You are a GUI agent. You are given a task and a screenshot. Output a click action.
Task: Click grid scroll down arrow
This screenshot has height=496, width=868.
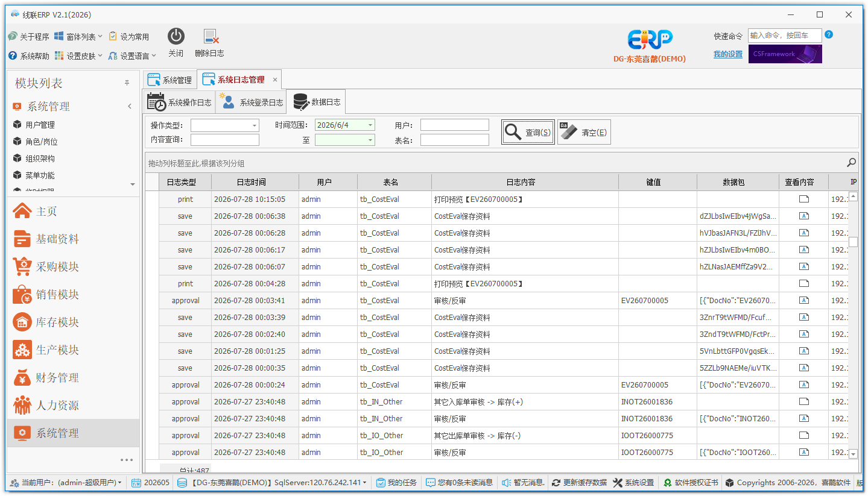tap(853, 454)
